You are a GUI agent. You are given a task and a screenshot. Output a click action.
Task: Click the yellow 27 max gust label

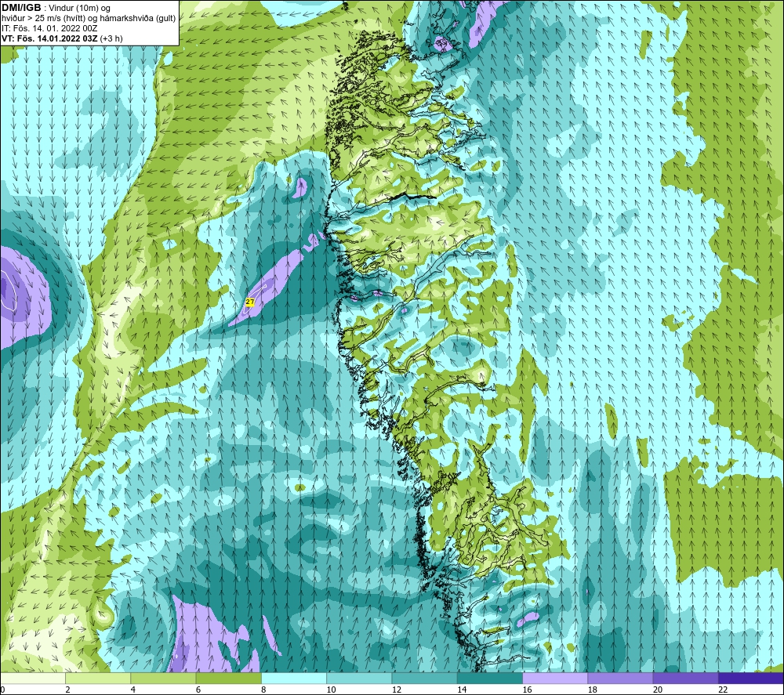(250, 302)
